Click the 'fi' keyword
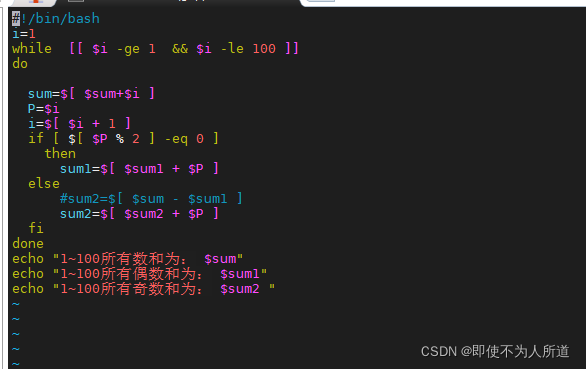 click(36, 228)
